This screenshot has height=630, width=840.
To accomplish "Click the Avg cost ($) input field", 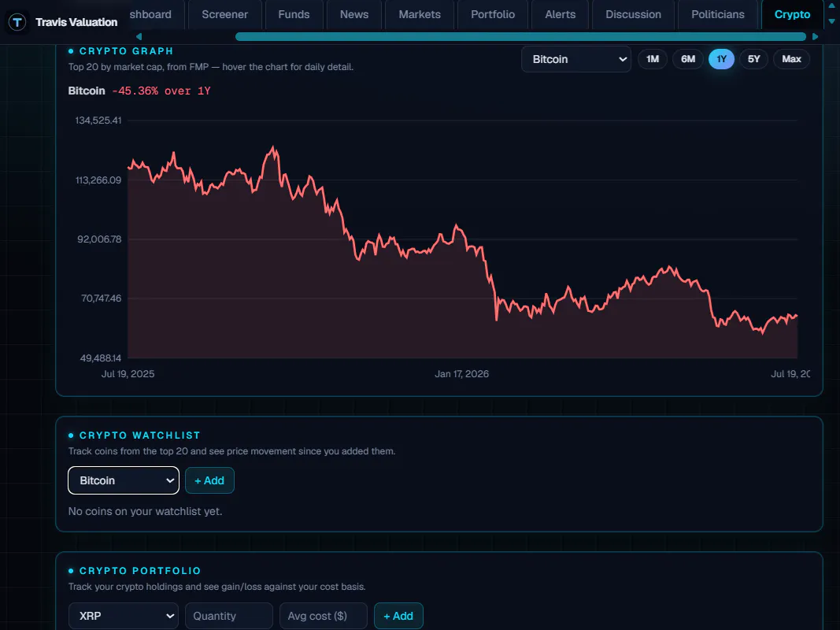I will [x=324, y=616].
